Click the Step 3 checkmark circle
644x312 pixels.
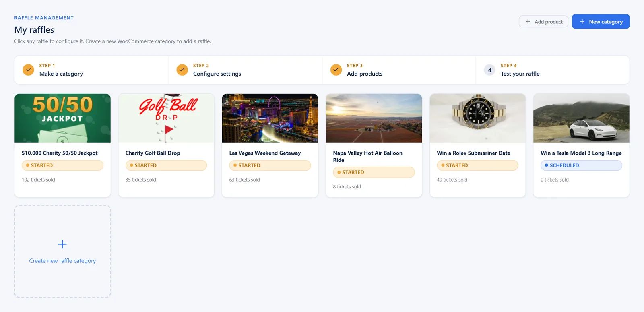click(336, 70)
